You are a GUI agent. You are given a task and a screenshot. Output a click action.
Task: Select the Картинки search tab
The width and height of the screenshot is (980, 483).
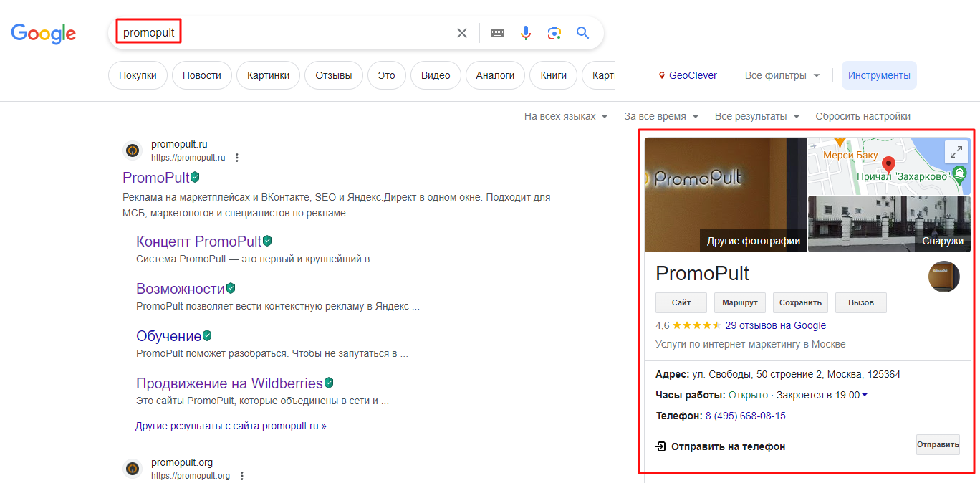(268, 75)
